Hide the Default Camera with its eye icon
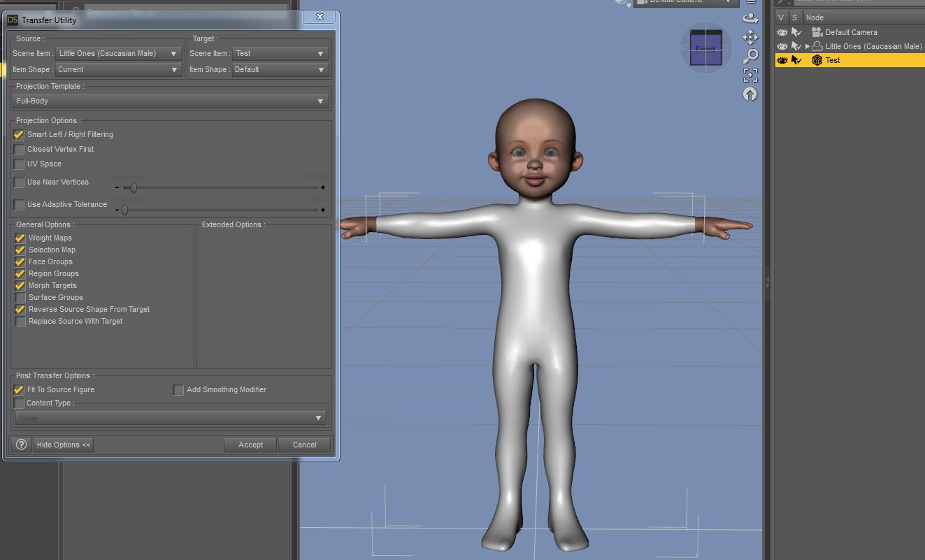925x560 pixels. point(782,32)
